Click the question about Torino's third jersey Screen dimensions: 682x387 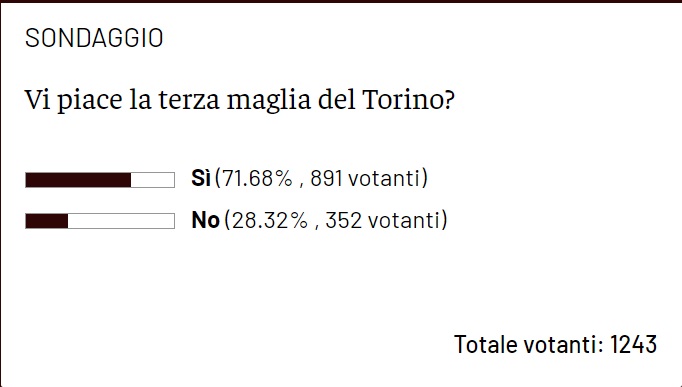click(x=240, y=100)
